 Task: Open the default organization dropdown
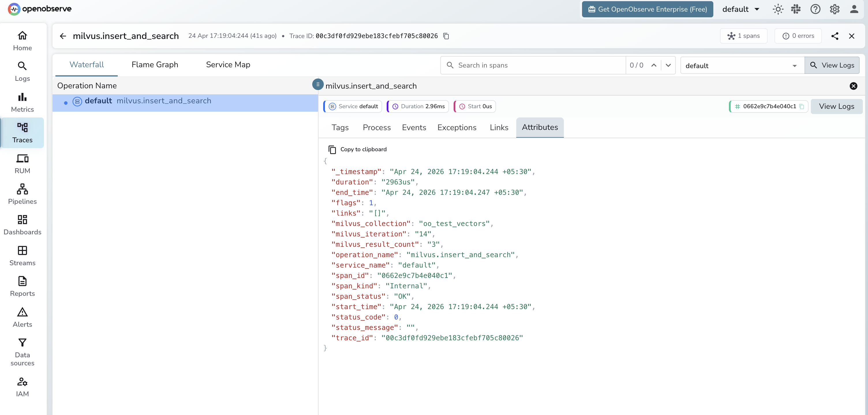coord(741,9)
